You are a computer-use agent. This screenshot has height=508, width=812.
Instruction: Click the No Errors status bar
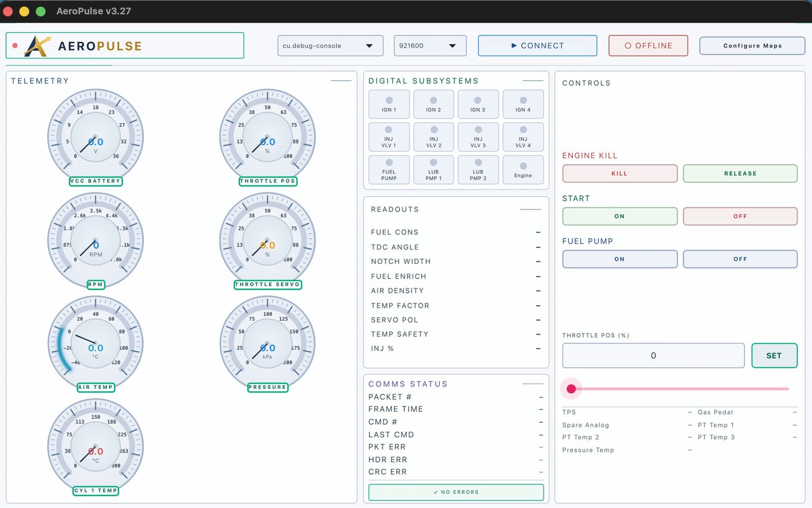pyautogui.click(x=456, y=492)
